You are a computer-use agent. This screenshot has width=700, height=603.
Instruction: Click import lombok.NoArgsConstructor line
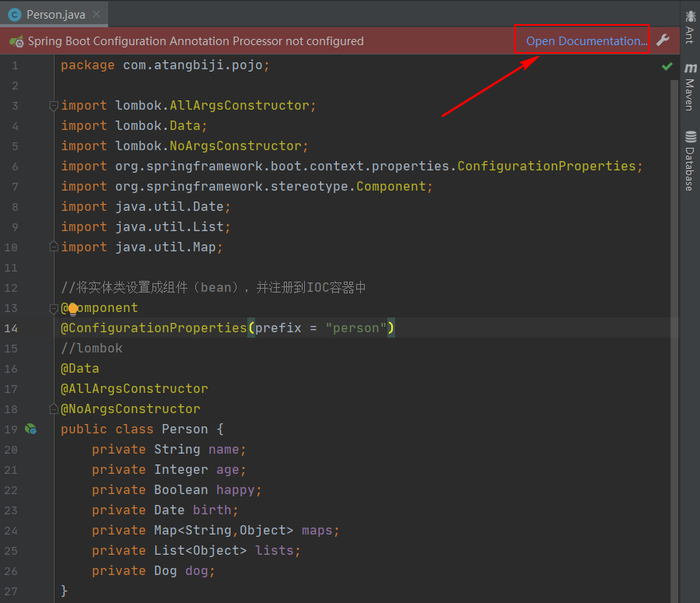coord(184,146)
